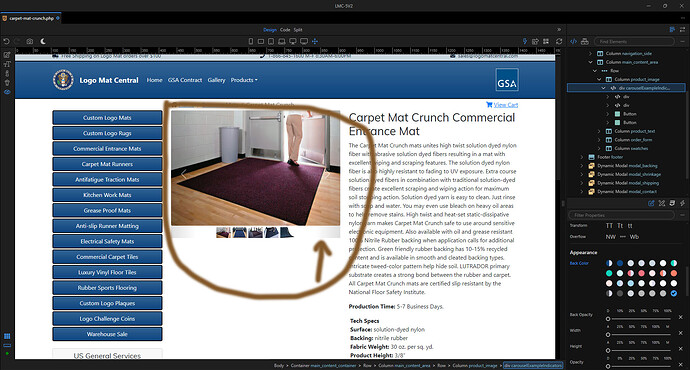Click the lightning bolt icon in properties panel
This screenshot has height=370, width=690.
[x=682, y=203]
